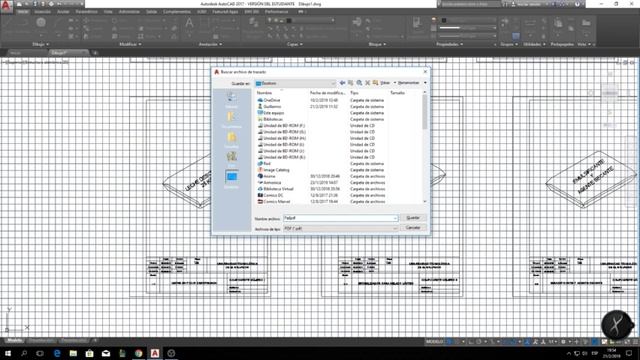Expand the Capas ribbon panel

tap(294, 44)
